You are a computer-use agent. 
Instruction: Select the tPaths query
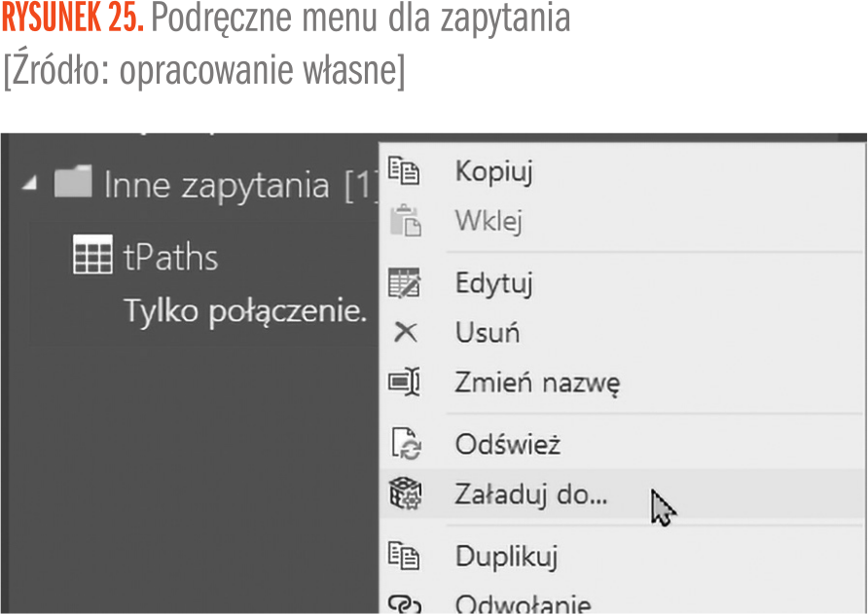point(170,258)
